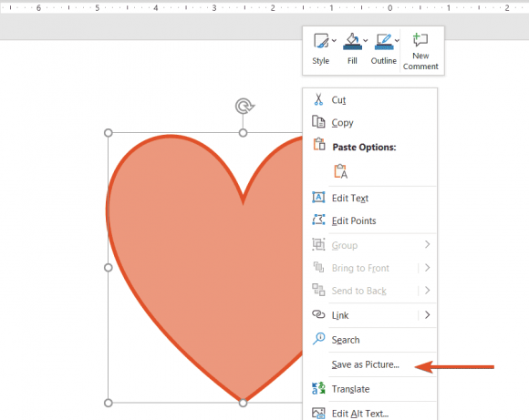Click the top-left sizing handle of heart
The image size is (529, 420).
point(109,133)
